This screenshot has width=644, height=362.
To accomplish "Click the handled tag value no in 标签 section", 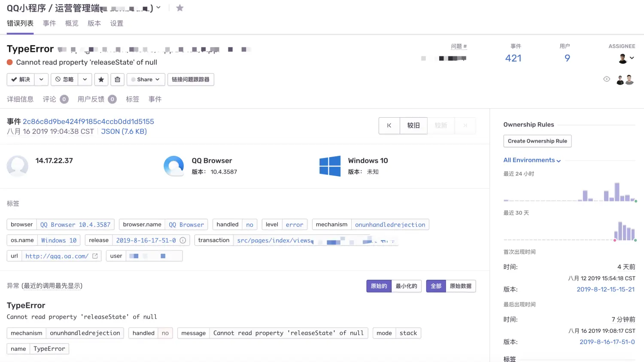I will tap(249, 225).
